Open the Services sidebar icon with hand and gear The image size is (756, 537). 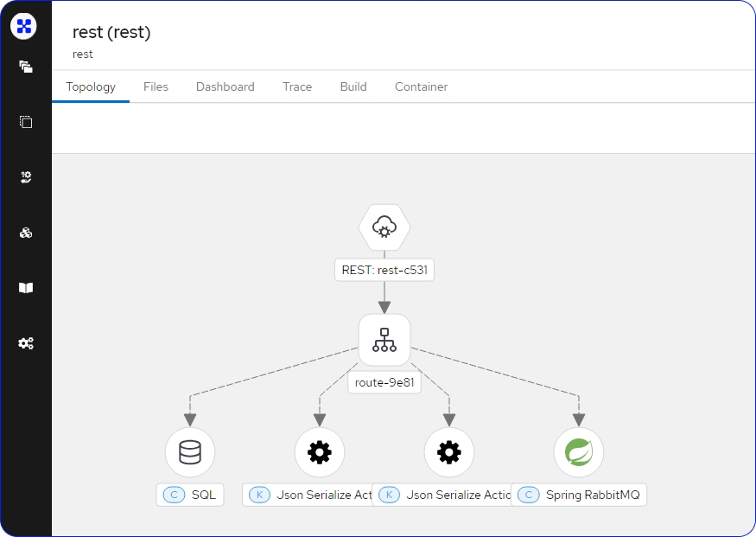pyautogui.click(x=26, y=177)
